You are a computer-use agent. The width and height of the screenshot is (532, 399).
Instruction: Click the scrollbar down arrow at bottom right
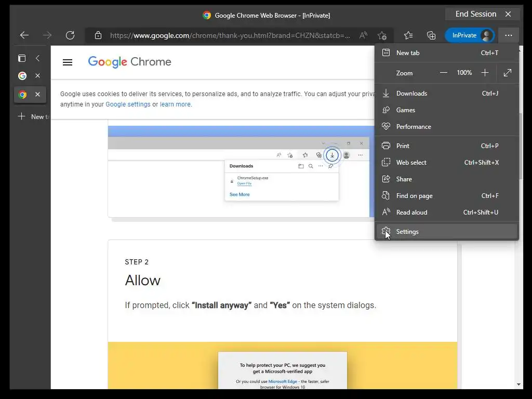click(518, 384)
